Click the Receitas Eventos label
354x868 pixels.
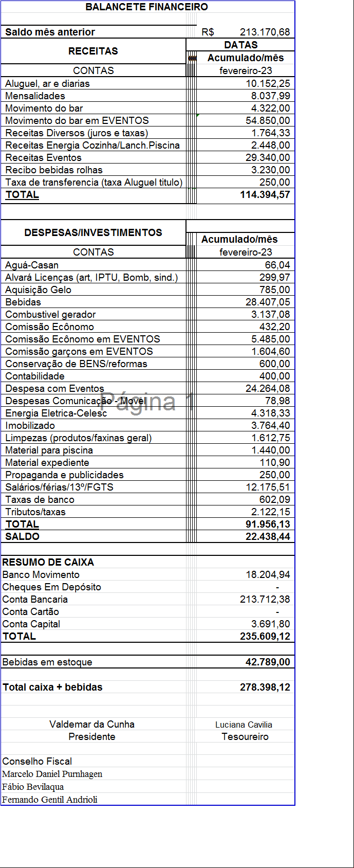pyautogui.click(x=43, y=157)
